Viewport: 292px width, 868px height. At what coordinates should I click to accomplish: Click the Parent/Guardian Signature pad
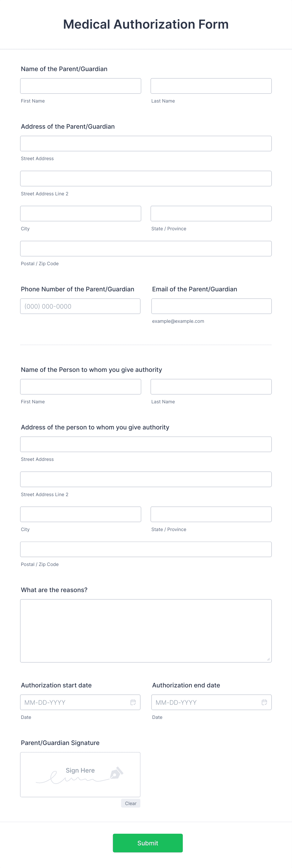tap(80, 774)
